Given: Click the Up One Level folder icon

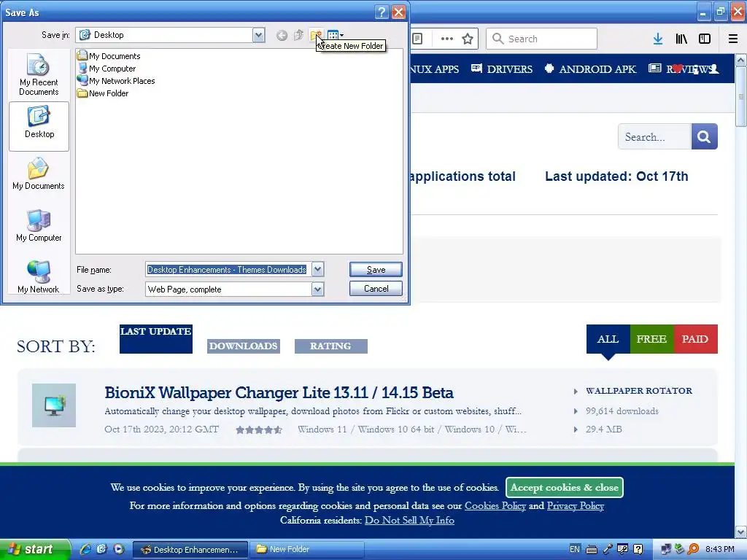Looking at the screenshot, I should (x=298, y=35).
